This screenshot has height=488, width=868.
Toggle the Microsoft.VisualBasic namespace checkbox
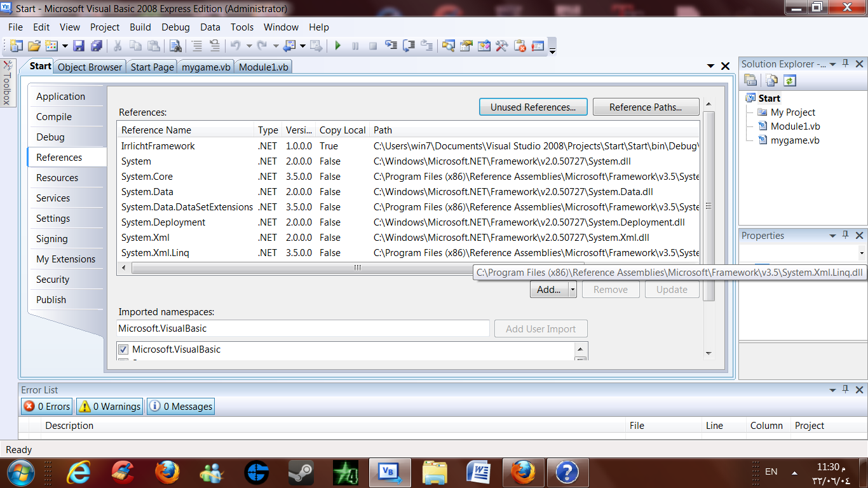pos(123,349)
